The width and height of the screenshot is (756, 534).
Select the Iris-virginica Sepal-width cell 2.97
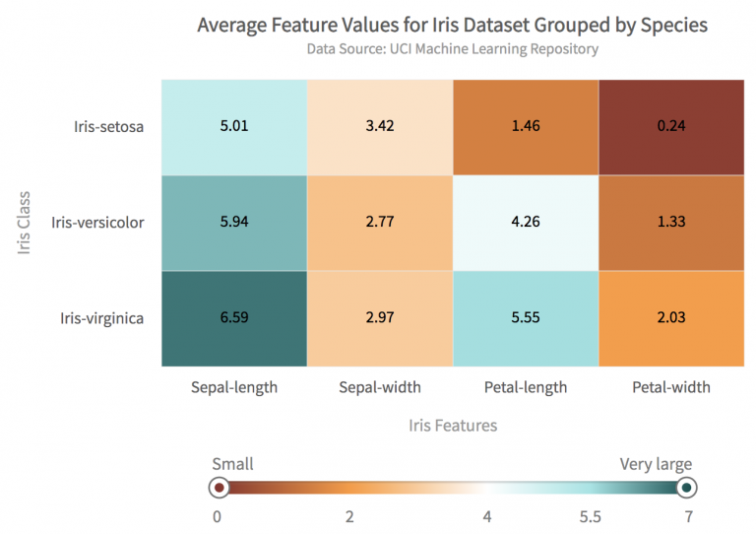point(380,317)
